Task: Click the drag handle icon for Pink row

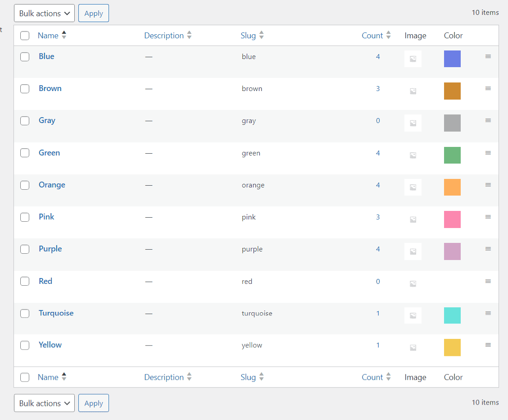Action: pyautogui.click(x=488, y=217)
